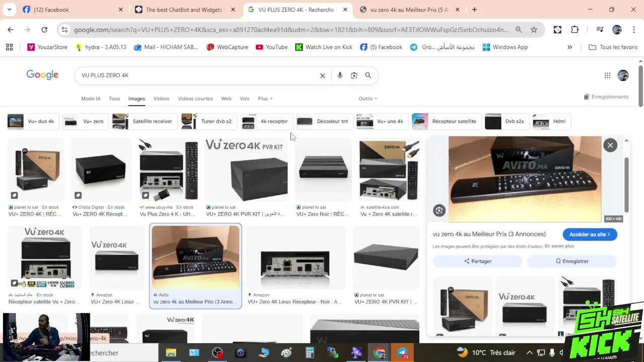Select the Satellite receiver filter chip
Viewport: 644px width, 362px height.
144,121
